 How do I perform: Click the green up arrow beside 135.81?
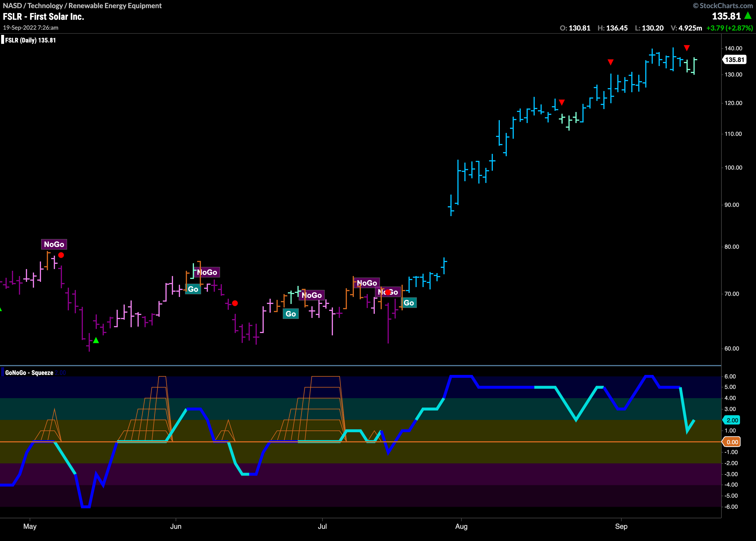pos(748,15)
